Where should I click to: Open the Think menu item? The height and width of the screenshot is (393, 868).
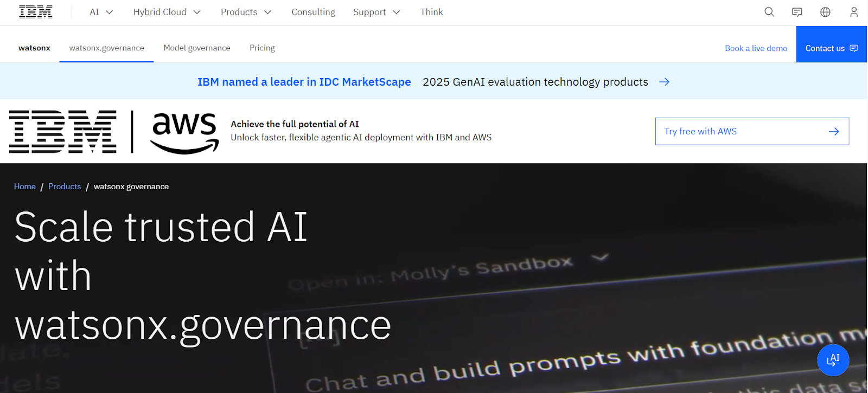(x=431, y=12)
